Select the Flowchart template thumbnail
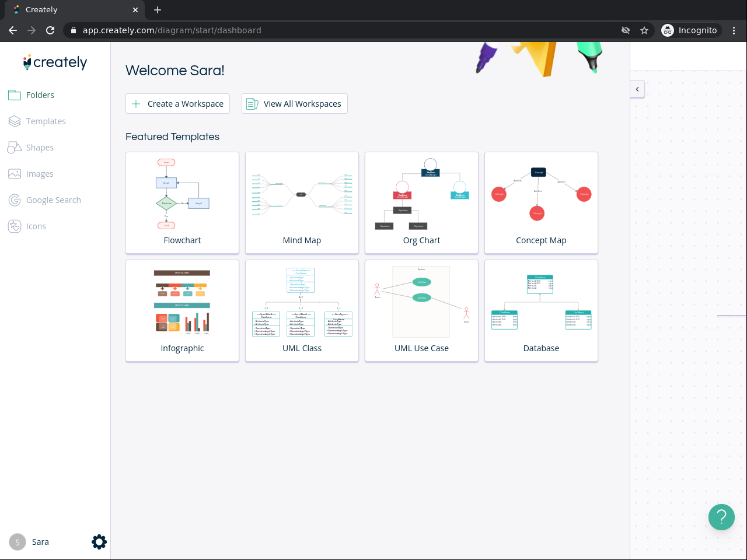This screenshot has height=560, width=747. point(182,203)
